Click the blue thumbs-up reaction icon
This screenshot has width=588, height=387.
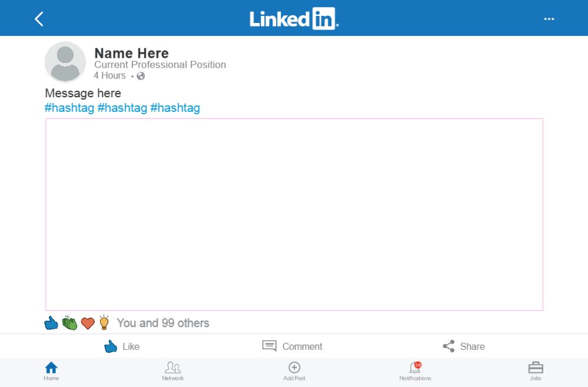52,323
